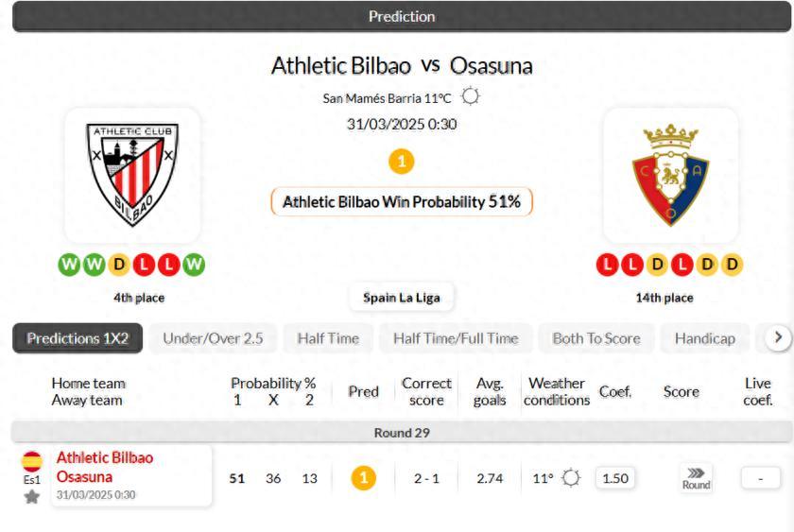
Task: Click the orange 1 badge above win probability
Action: [401, 162]
